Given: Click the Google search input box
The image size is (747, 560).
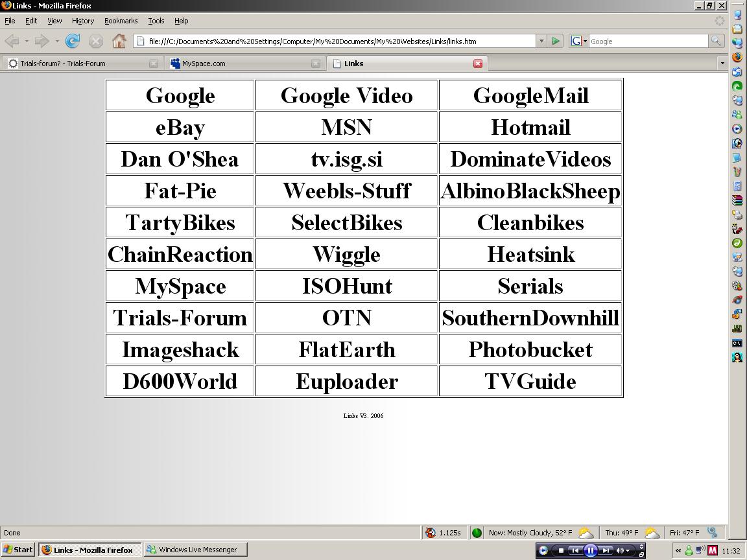Looking at the screenshot, I should 648,41.
